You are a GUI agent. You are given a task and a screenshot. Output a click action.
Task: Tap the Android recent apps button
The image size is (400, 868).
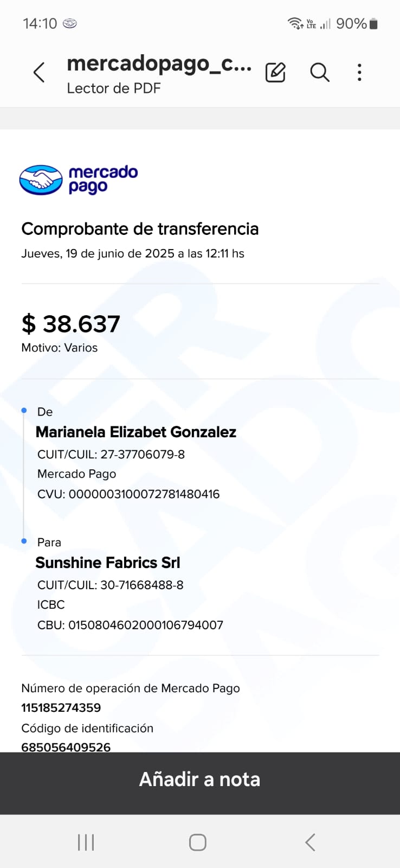point(86,842)
